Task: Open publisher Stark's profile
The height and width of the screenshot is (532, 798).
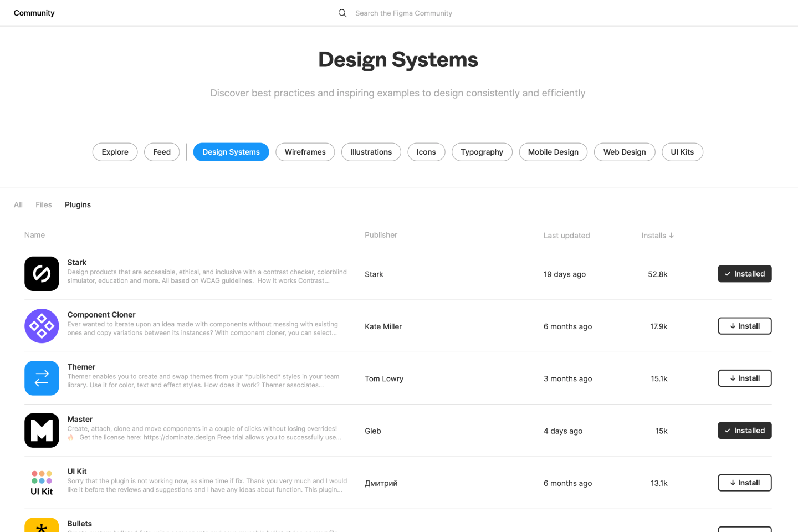Action: click(374, 274)
